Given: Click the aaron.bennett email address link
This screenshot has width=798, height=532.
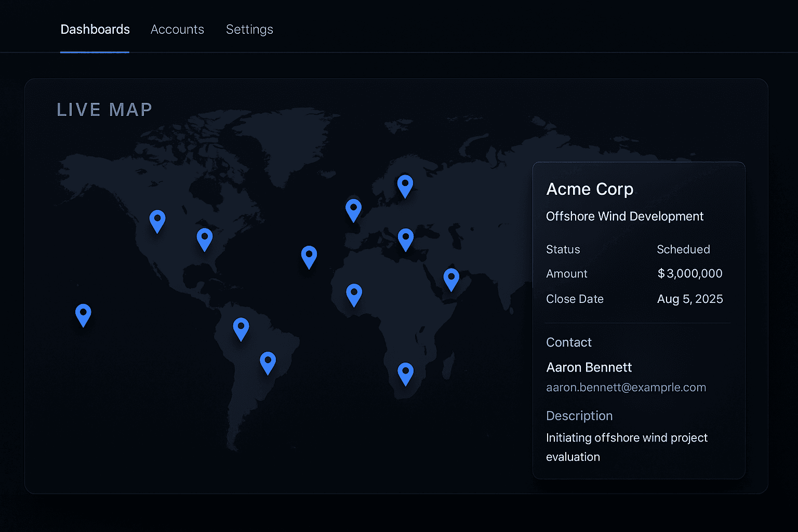Looking at the screenshot, I should pyautogui.click(x=626, y=388).
